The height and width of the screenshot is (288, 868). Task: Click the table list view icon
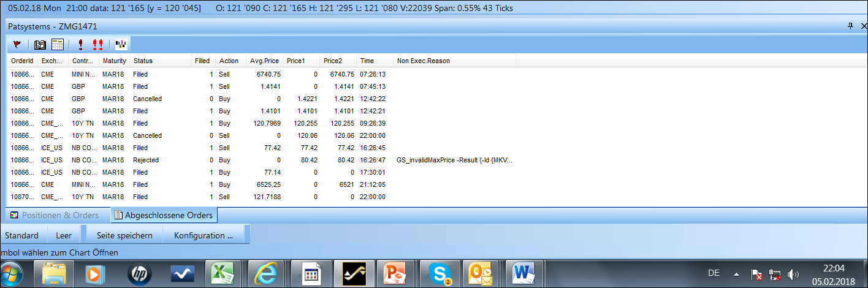tap(58, 45)
